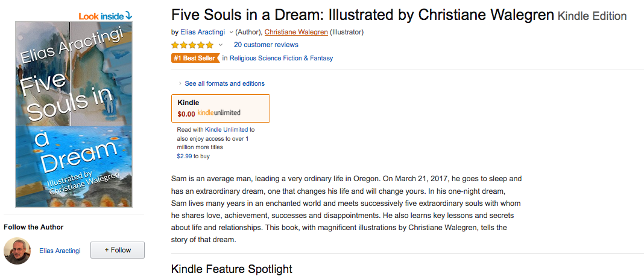
Task: Select the Kindle $0.00 format box
Action: pos(220,108)
